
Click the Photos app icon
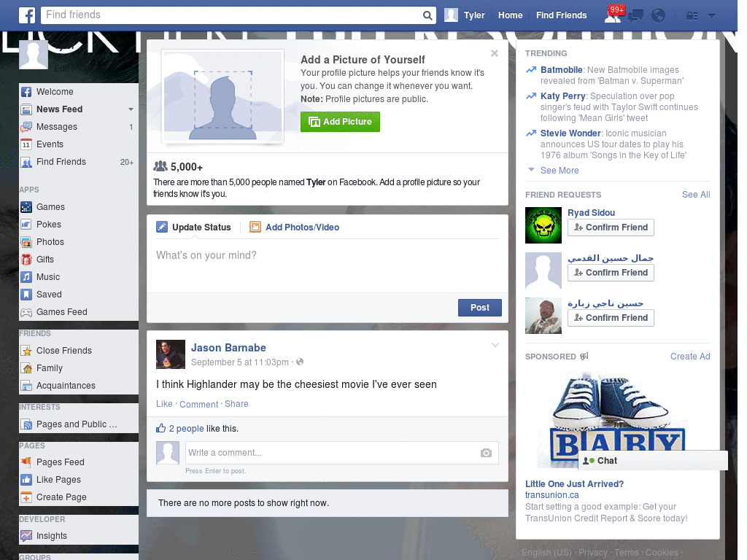(26, 242)
